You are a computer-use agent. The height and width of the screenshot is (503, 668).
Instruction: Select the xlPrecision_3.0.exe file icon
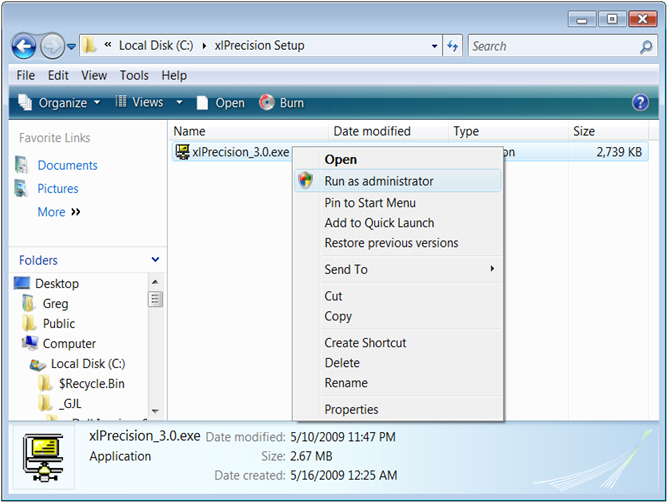point(182,152)
